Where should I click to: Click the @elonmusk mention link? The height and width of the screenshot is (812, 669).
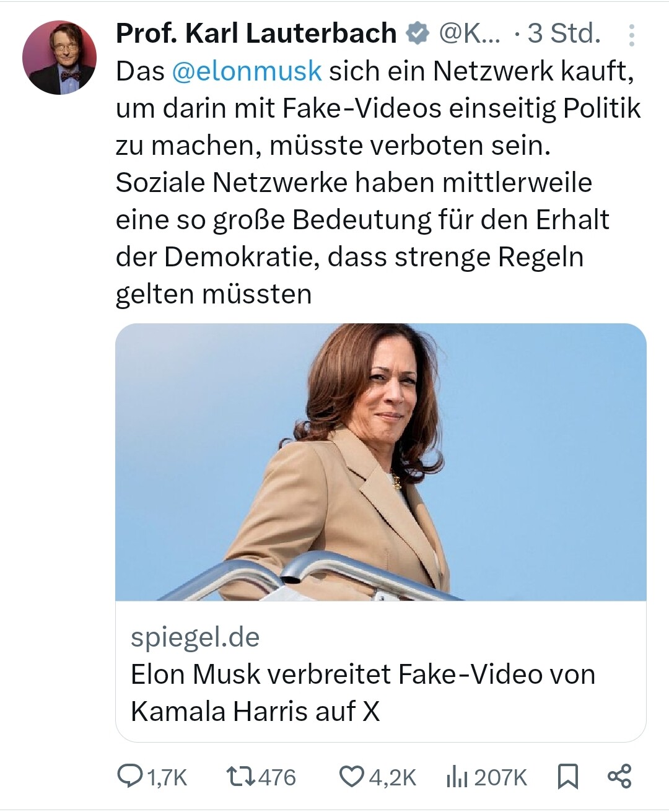pos(247,71)
